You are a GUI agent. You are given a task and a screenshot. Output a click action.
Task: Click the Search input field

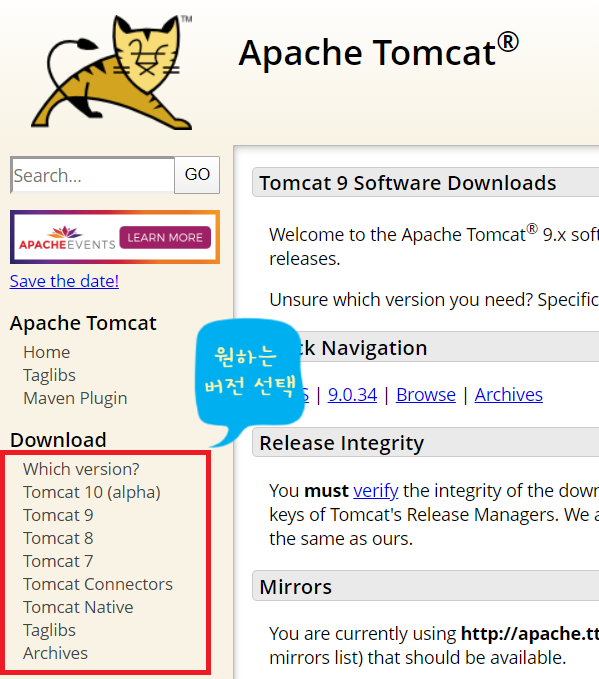pos(93,175)
